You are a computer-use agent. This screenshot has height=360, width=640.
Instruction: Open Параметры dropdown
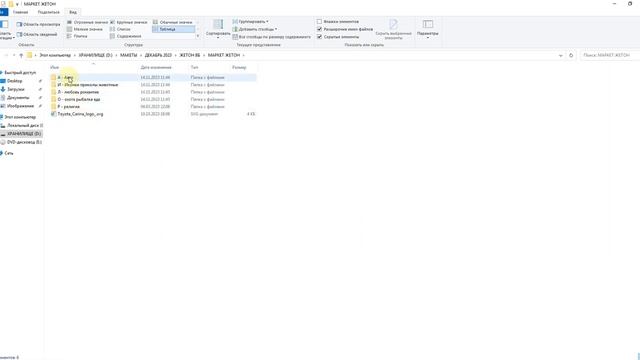click(x=428, y=29)
